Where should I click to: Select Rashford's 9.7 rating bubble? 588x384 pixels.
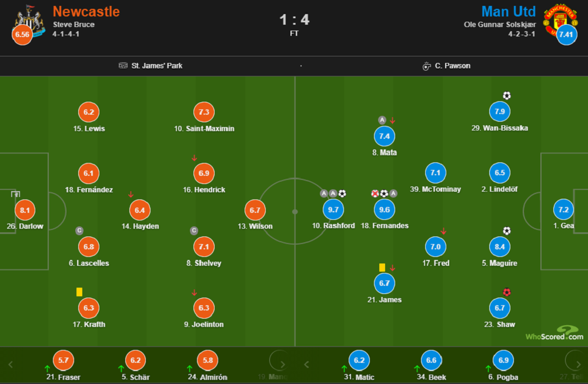pyautogui.click(x=333, y=209)
